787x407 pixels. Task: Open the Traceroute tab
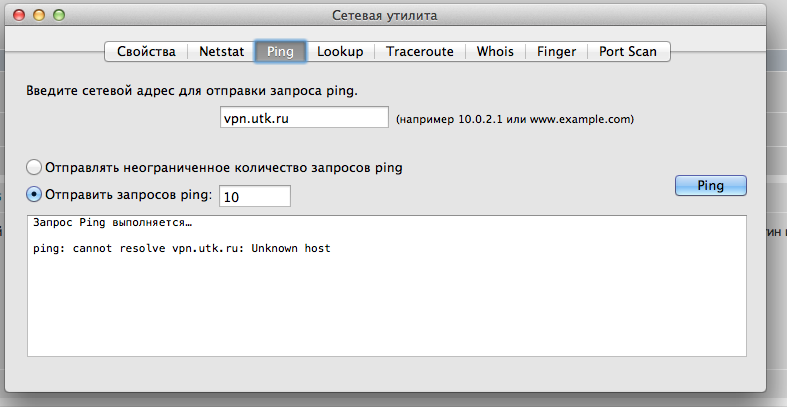coord(420,51)
